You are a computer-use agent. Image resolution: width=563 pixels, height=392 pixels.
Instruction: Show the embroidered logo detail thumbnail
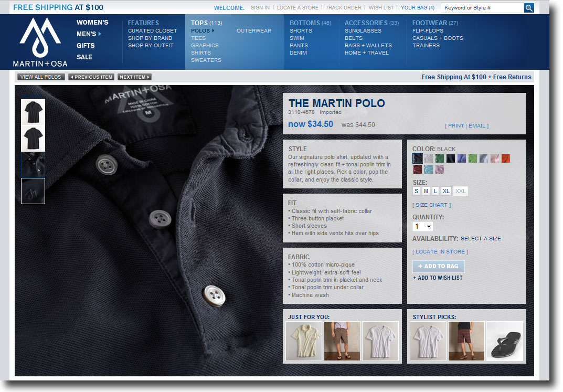(x=33, y=191)
